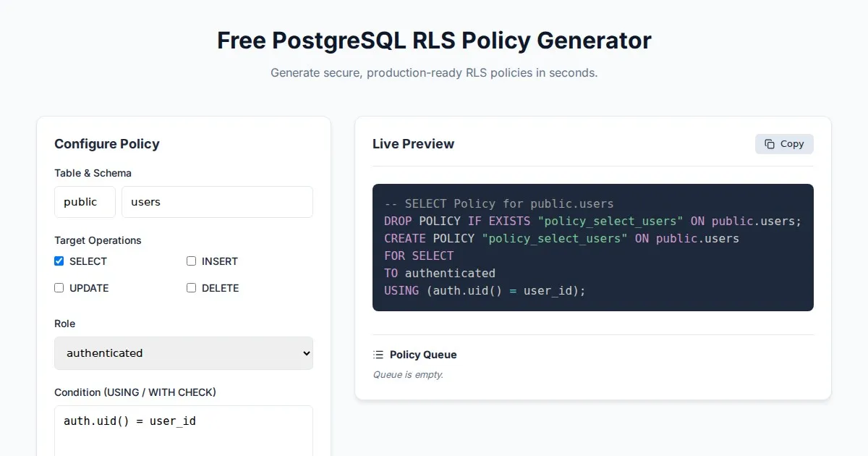Click the table name field containing users
This screenshot has width=868, height=456.
[217, 202]
